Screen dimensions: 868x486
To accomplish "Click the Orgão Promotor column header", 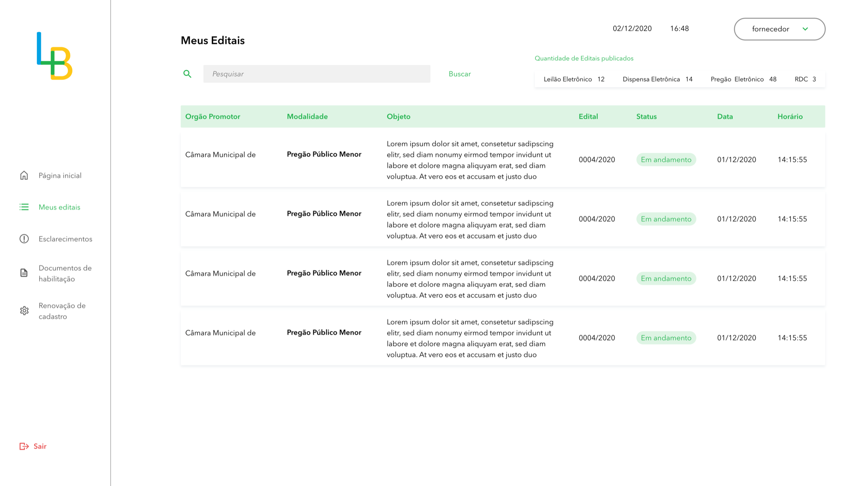I will 213,116.
